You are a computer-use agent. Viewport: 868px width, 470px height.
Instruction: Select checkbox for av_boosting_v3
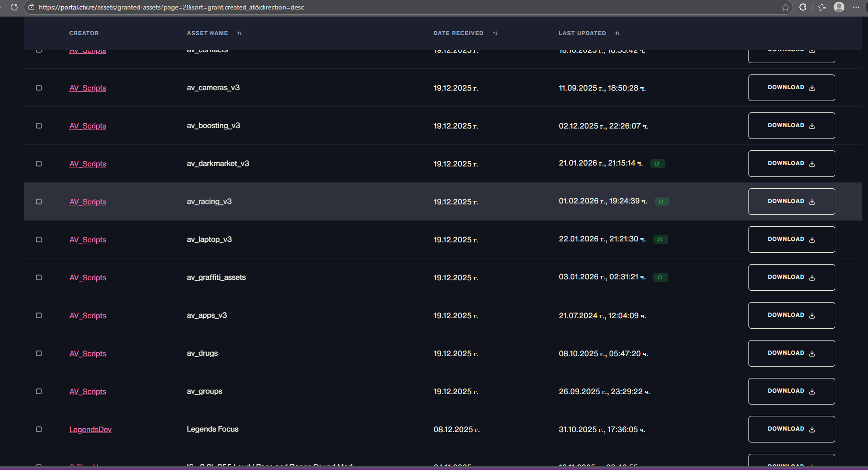tap(39, 126)
